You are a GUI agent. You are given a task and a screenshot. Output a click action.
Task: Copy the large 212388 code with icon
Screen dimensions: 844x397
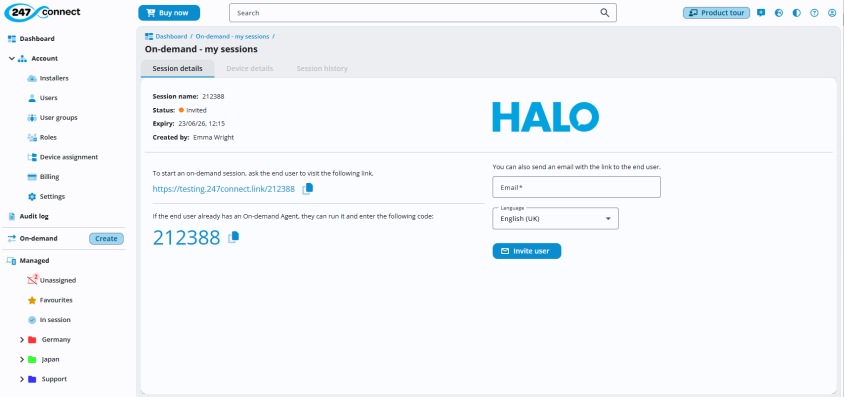click(234, 237)
